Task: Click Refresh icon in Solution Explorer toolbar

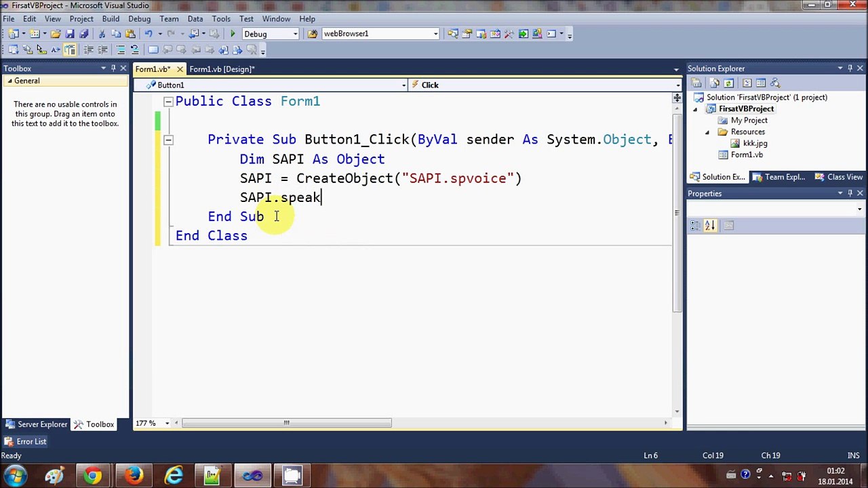Action: tap(729, 83)
